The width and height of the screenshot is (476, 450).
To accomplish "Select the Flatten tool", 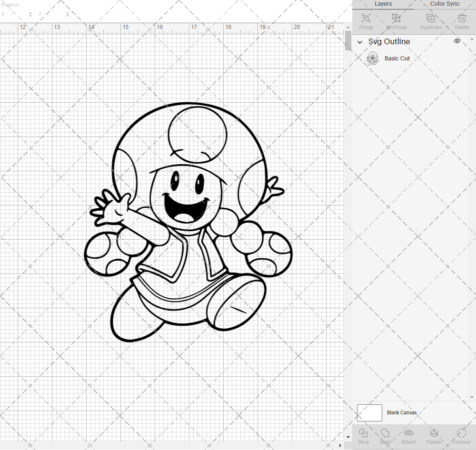I will tap(434, 436).
